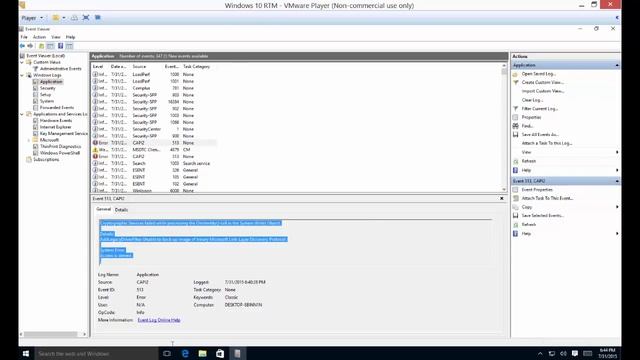Viewport: 640px width, 360px height.
Task: Click Attach a Task To this Log
Action: [x=547, y=143]
